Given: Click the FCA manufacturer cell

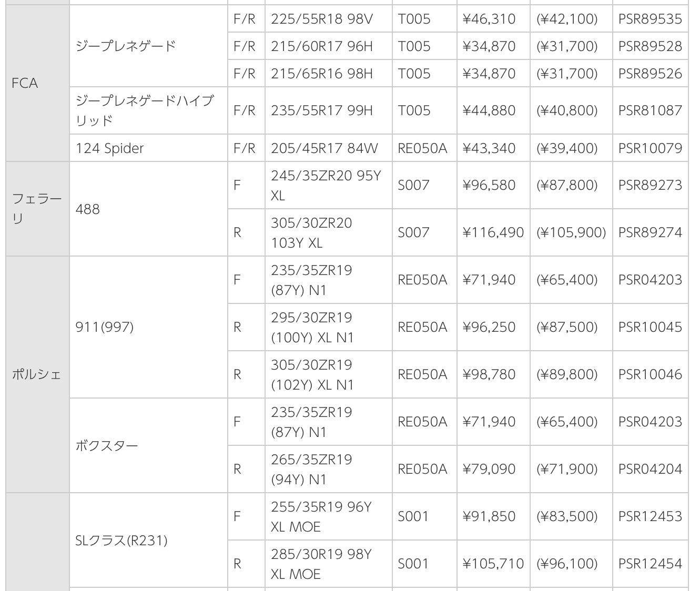Looking at the screenshot, I should 25,83.
